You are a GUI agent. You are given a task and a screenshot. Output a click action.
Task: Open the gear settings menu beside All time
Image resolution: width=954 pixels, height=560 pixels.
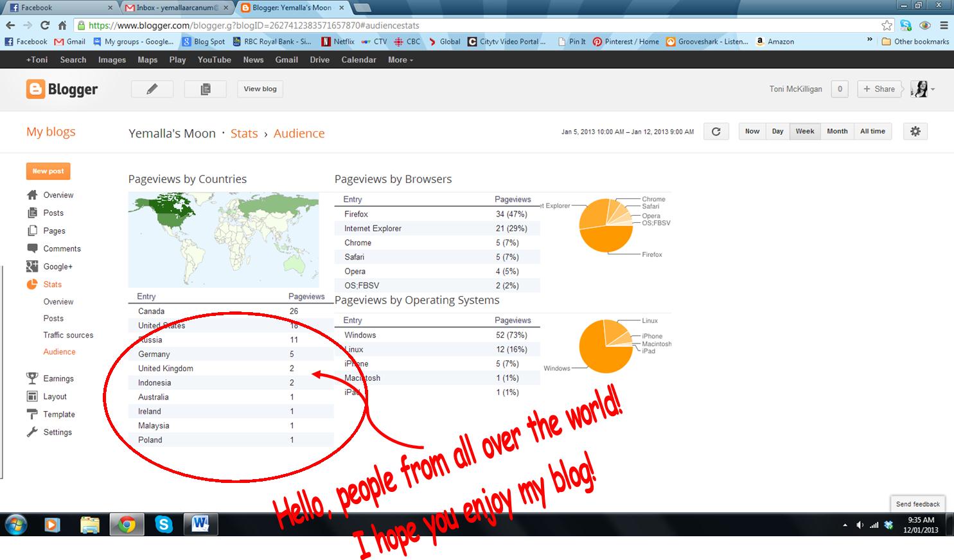click(x=915, y=132)
